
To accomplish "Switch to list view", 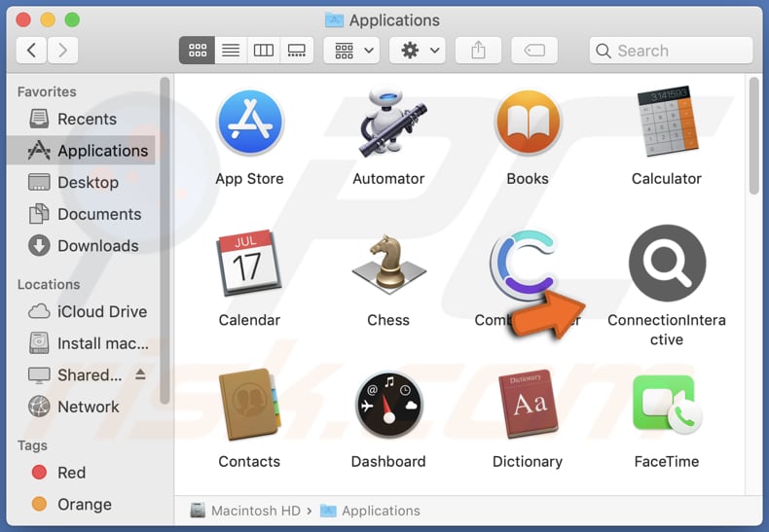I will click(x=231, y=50).
